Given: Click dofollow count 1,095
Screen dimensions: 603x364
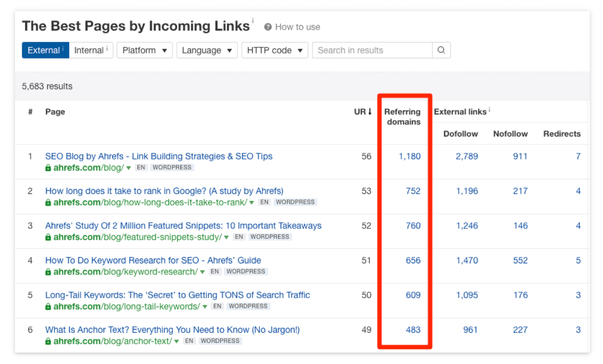Looking at the screenshot, I should tap(467, 295).
